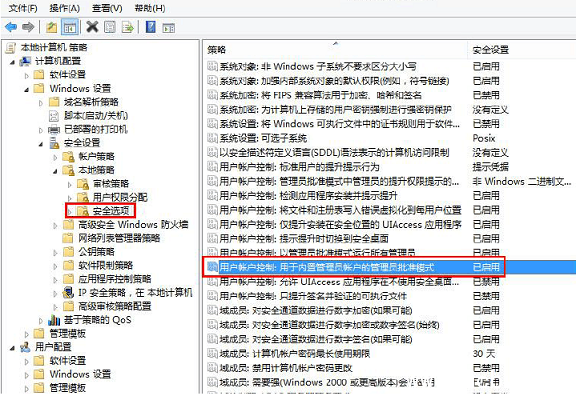Image resolution: width=576 pixels, height=396 pixels.
Task: Click the 帐户策略 folder icon
Action: click(x=68, y=156)
